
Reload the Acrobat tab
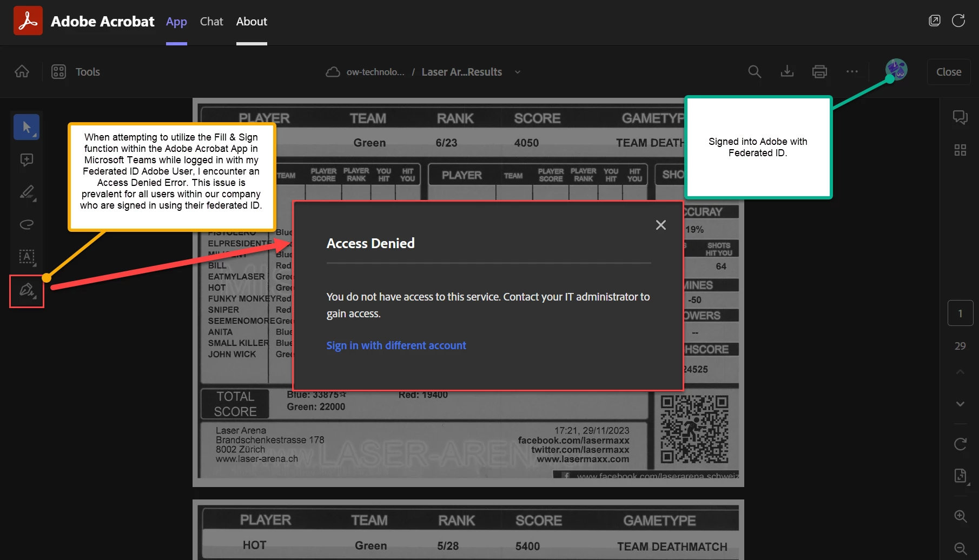point(958,21)
